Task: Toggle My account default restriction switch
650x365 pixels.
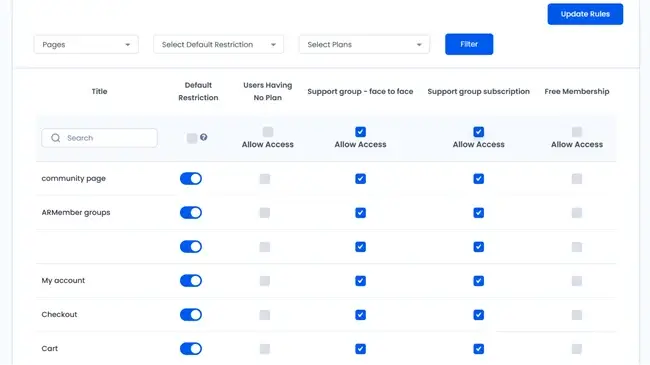Action: (191, 281)
